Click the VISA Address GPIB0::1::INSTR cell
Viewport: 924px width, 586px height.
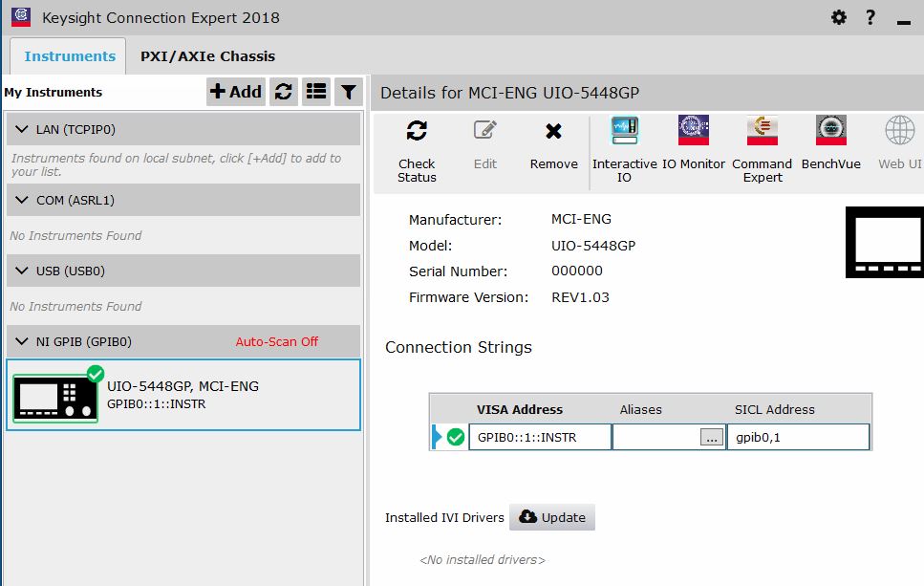tap(540, 437)
